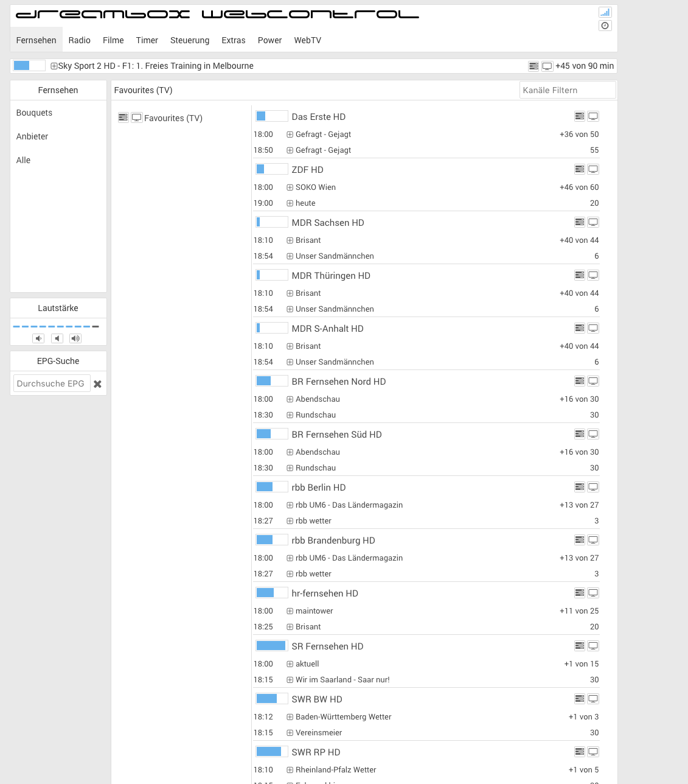Select Bouquets in the Fernsehen sidebar

pyautogui.click(x=34, y=113)
